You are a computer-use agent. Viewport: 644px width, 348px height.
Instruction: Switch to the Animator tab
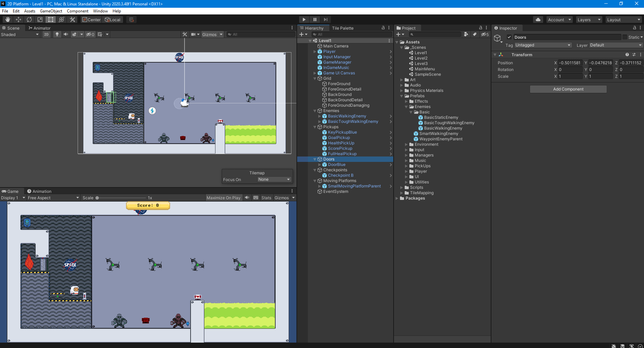point(39,28)
